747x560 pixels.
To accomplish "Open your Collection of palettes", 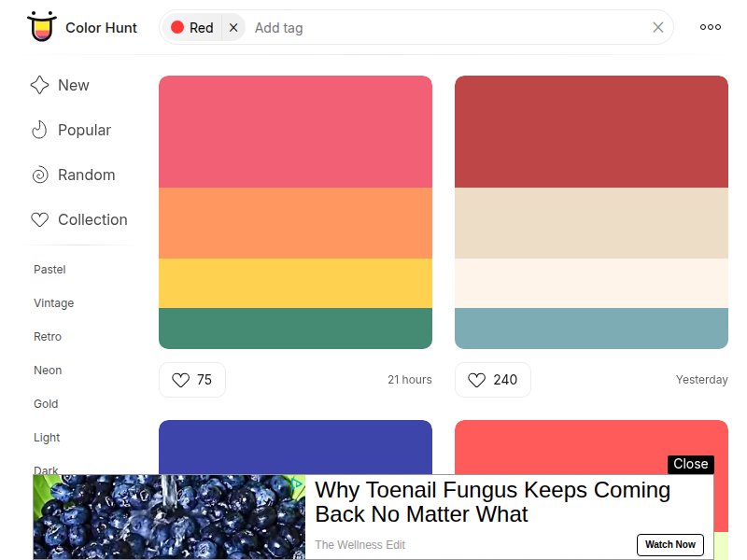I will (x=92, y=219).
